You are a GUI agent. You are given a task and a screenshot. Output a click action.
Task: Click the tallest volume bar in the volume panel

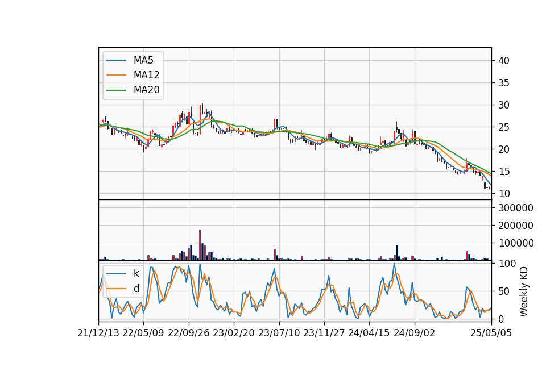tap(200, 245)
